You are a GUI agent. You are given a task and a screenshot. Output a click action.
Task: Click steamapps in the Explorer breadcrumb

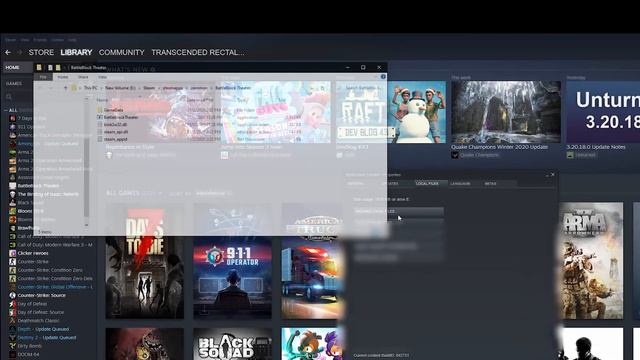pyautogui.click(x=173, y=88)
